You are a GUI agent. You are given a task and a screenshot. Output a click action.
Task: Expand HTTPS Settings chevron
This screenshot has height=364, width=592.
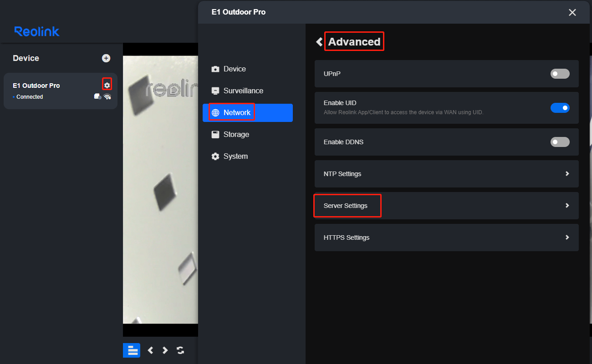pos(567,238)
